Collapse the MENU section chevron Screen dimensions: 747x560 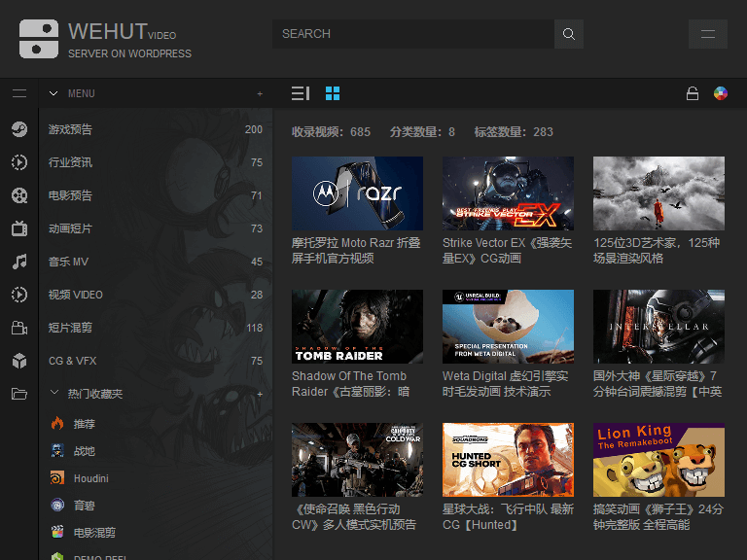click(53, 93)
